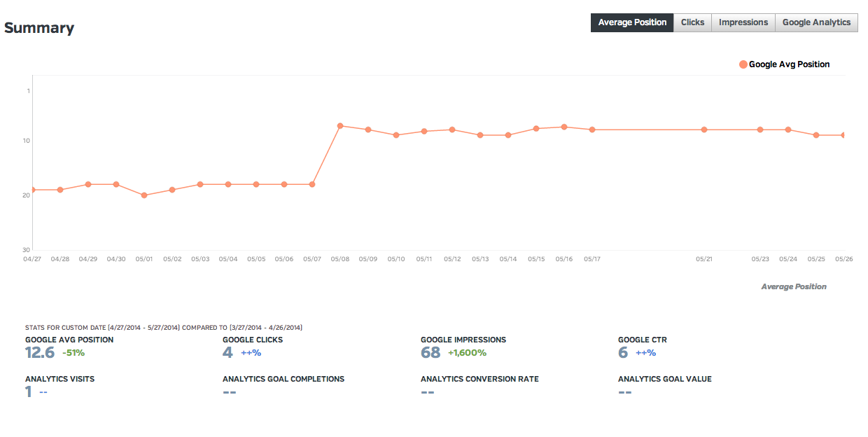Screen dimensions: 868x437
Task: Click the chart data point for 05/08
Action: coord(340,126)
